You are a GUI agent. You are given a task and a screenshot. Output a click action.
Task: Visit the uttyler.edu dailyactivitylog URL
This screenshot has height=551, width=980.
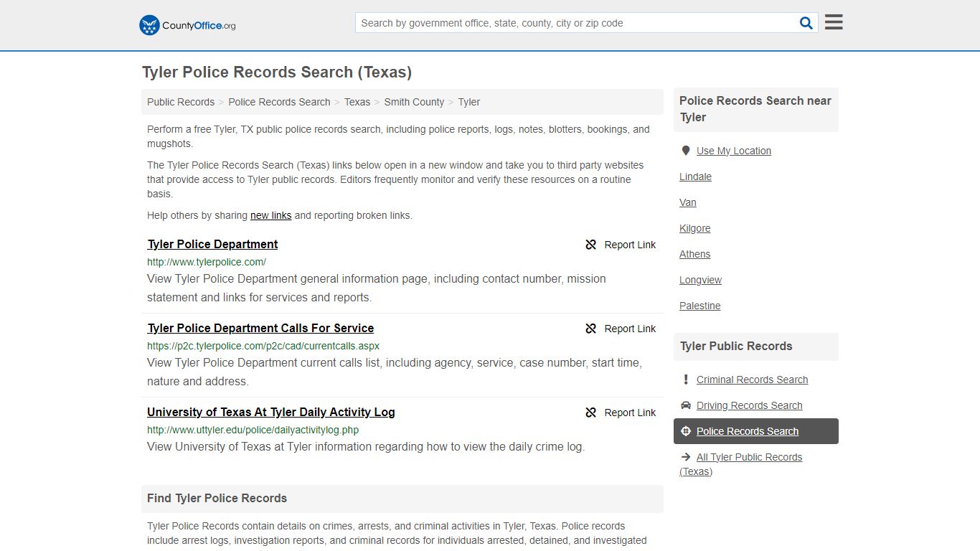click(253, 430)
